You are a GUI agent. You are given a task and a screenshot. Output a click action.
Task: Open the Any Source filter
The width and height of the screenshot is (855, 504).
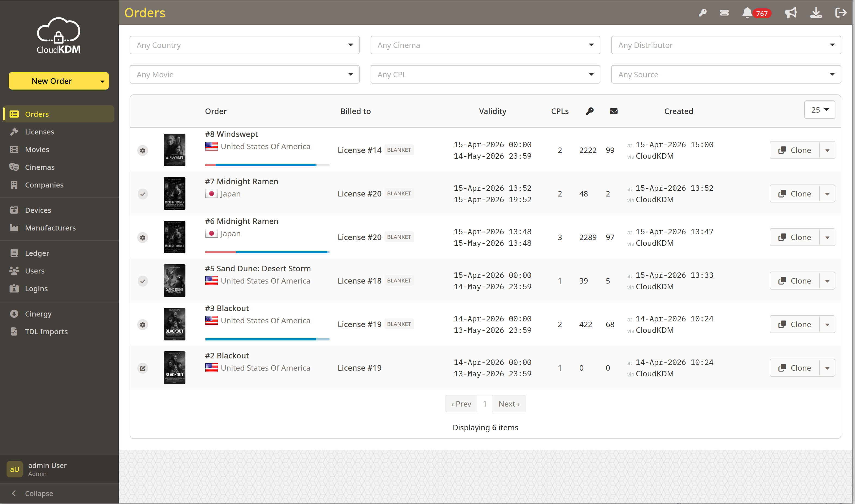point(726,74)
